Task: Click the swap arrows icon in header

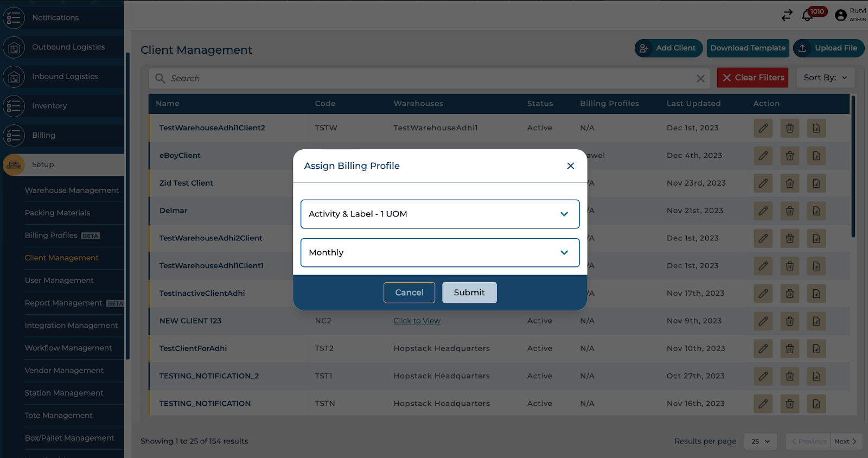Action: pyautogui.click(x=787, y=16)
